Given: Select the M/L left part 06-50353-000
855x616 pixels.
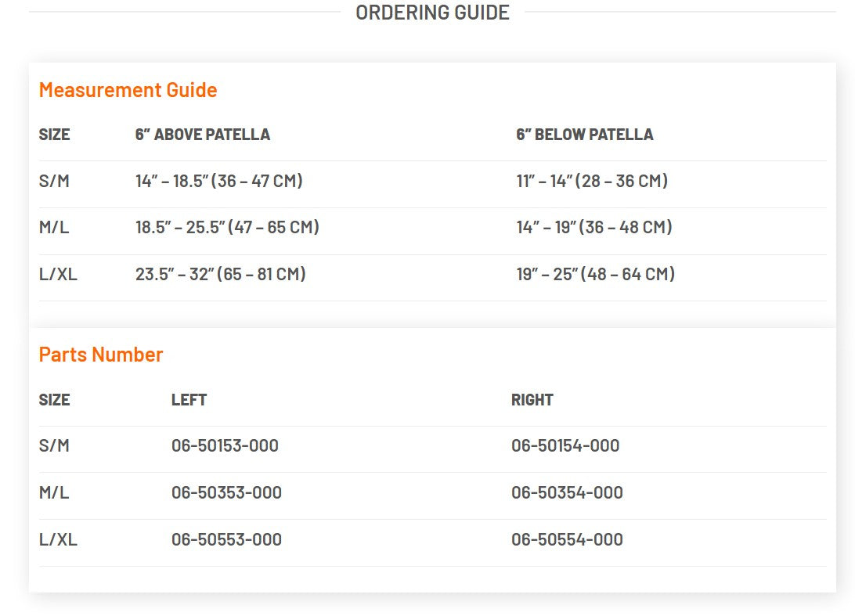Looking at the screenshot, I should 226,493.
